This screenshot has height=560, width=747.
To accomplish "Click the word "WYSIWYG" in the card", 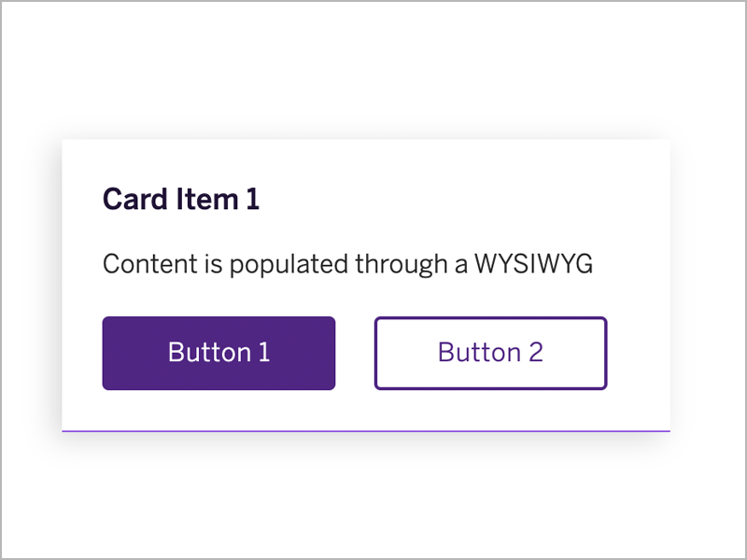I will pyautogui.click(x=534, y=264).
